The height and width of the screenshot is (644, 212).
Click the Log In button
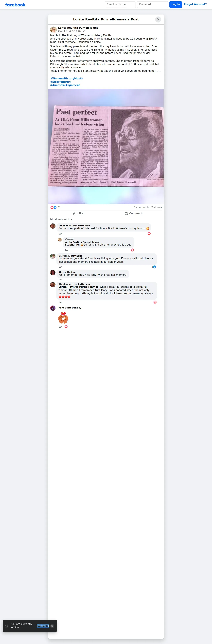click(176, 4)
